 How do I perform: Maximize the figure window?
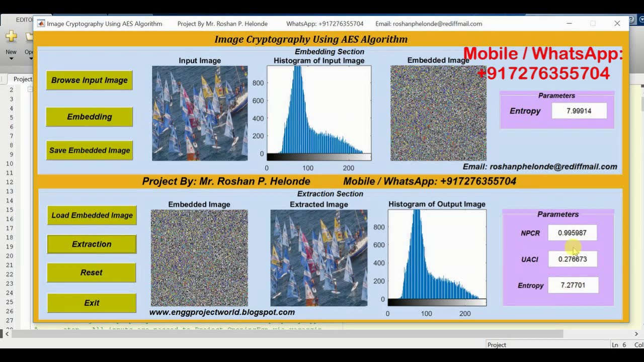pyautogui.click(x=593, y=24)
